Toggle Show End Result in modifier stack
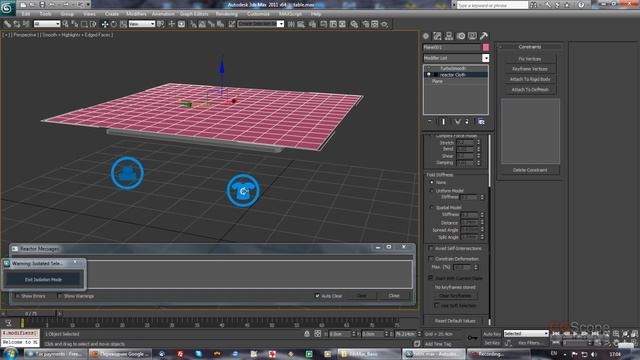 pos(444,122)
